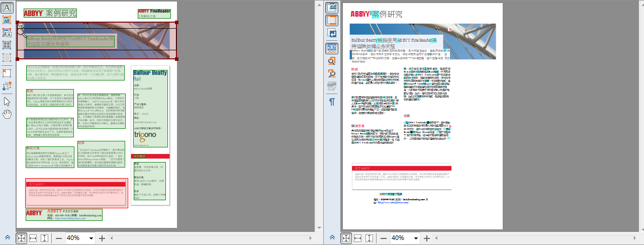Click the top-left handle of the selected bridge picture area
The height and width of the screenshot is (245, 644).
click(17, 22)
